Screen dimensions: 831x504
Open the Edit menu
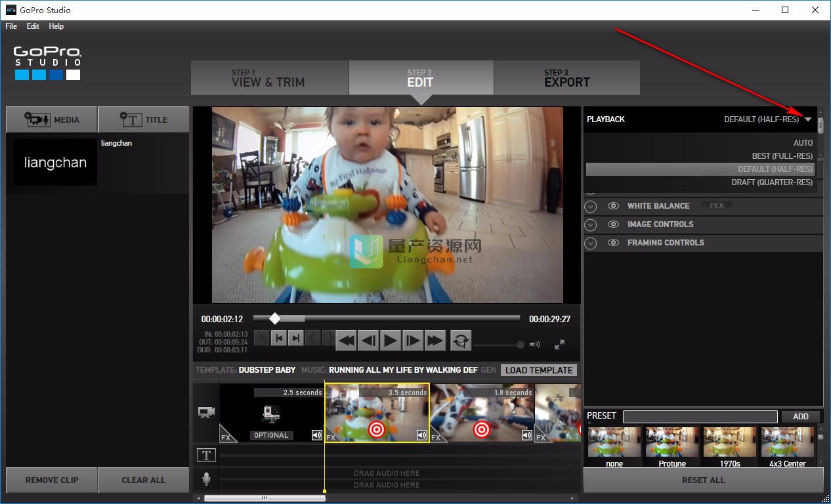tap(33, 26)
